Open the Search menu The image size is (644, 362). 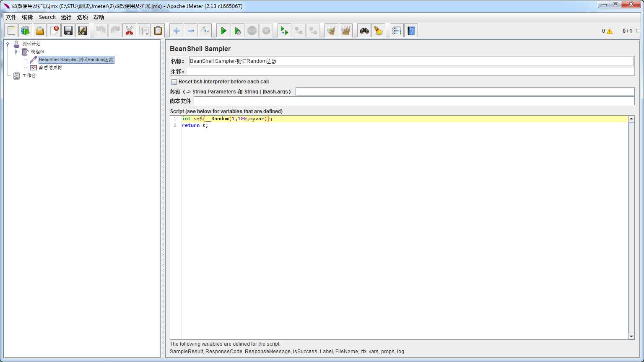(47, 17)
